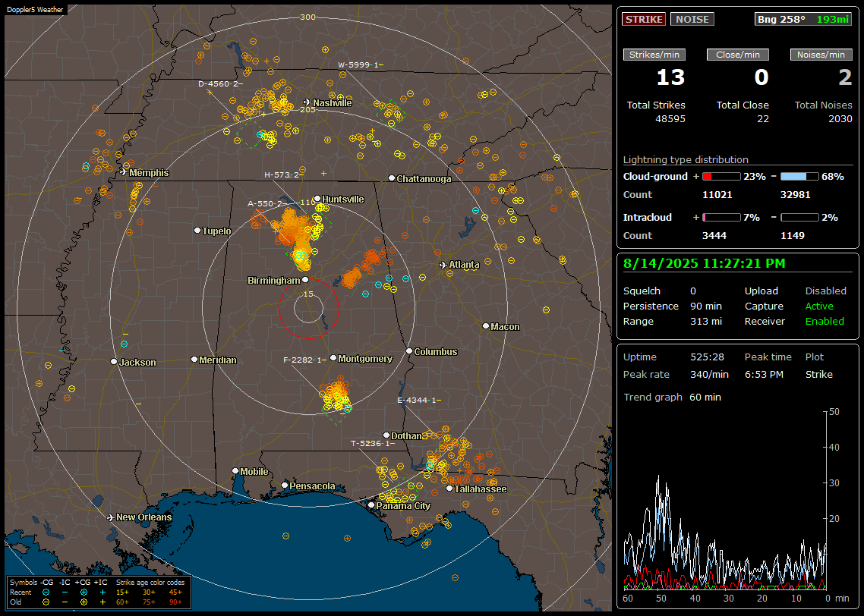This screenshot has height=616, width=864.
Task: Select the Mobile city marker dot
Action: click(235, 471)
